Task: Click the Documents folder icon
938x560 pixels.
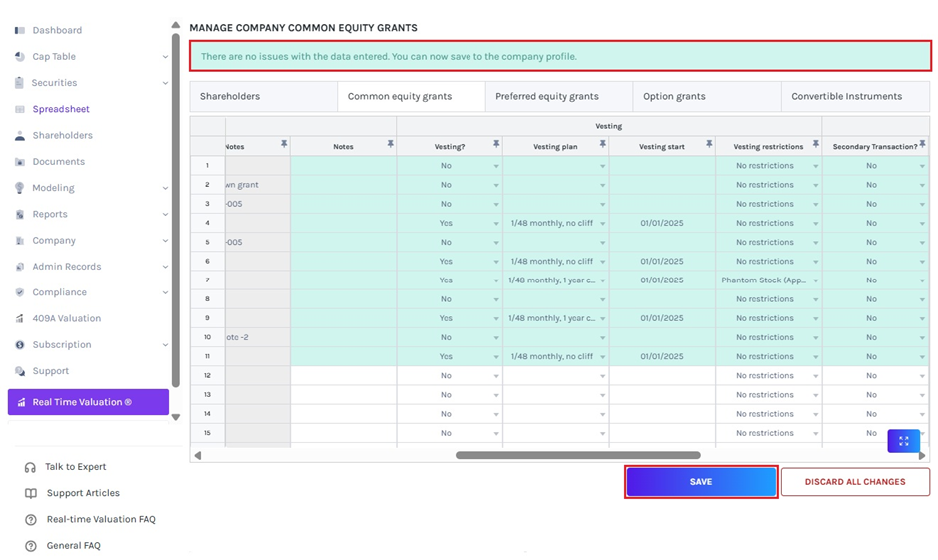Action: 20,162
